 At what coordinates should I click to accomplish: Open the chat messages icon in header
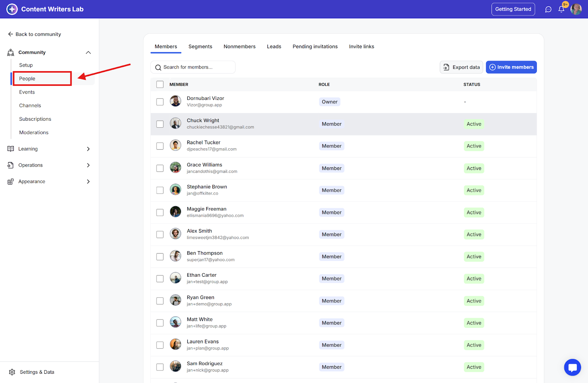[548, 10]
